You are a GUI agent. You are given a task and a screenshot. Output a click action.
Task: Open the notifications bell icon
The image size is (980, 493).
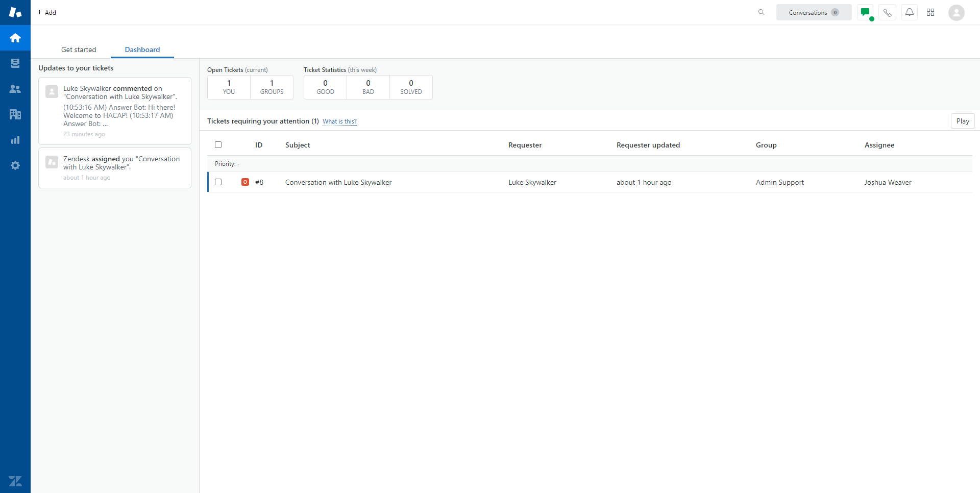[910, 12]
